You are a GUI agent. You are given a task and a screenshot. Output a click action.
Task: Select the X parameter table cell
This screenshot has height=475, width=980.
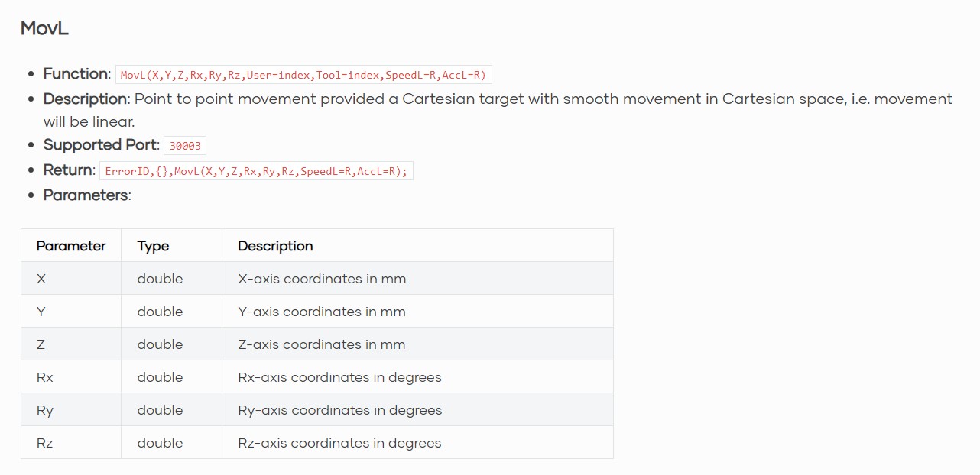(x=41, y=279)
